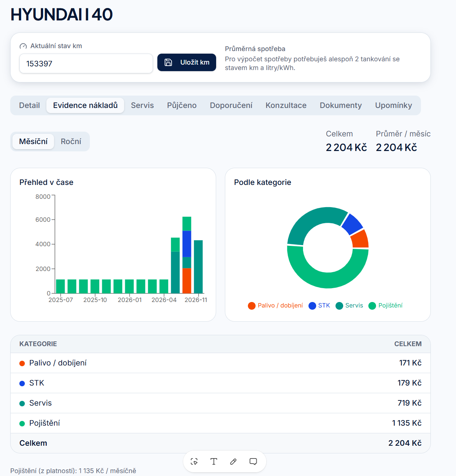The image size is (456, 476).
Task: Click the blue STK segment of the donut
Action: click(352, 224)
